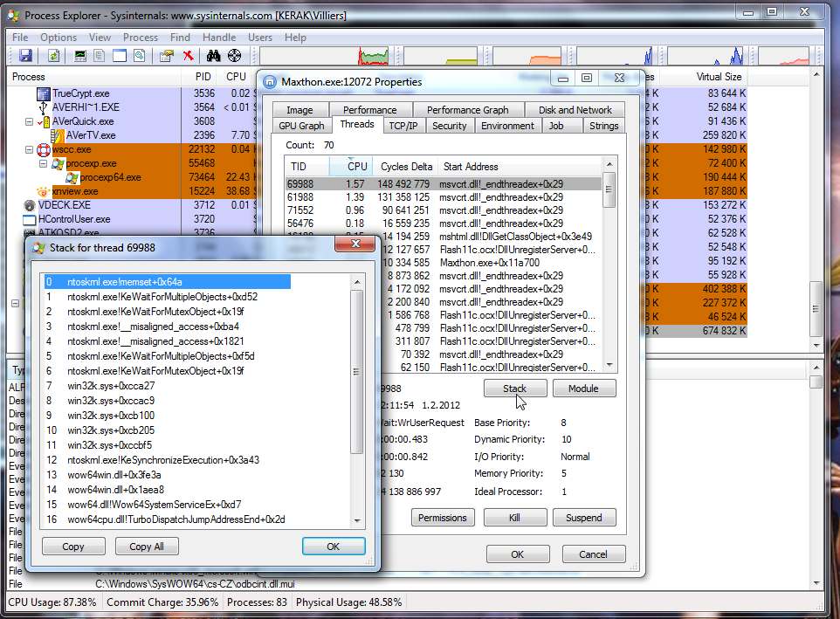Open System Information graph icon

pos(80,56)
